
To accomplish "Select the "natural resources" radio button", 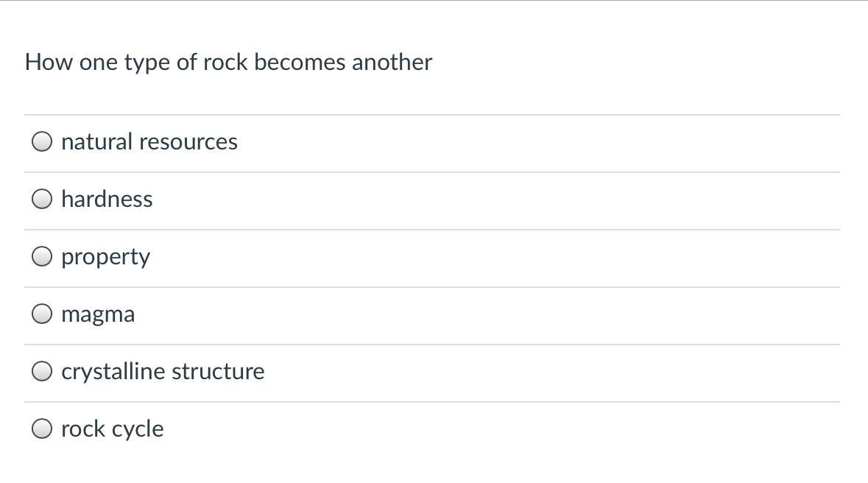I will coord(42,141).
